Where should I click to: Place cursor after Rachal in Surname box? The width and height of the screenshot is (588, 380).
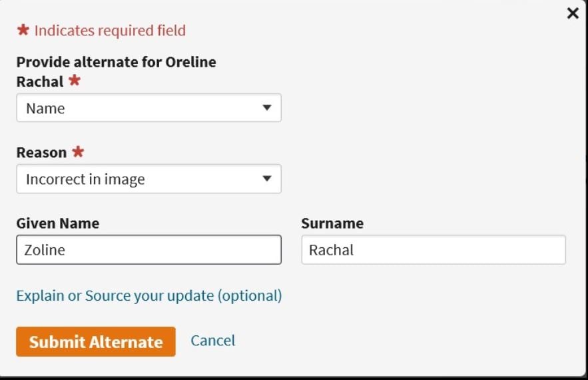pos(355,250)
